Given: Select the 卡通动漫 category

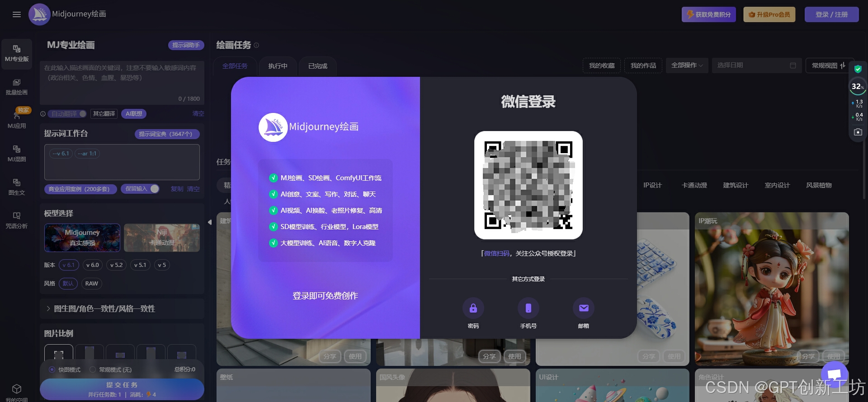Looking at the screenshot, I should click(694, 185).
